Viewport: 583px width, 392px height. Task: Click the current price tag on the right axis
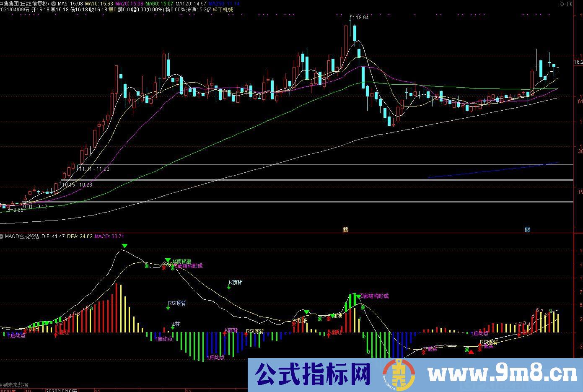coord(578,62)
